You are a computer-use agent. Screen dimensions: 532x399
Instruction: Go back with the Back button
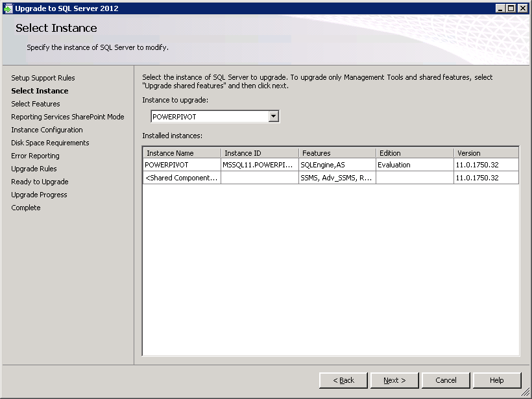point(343,380)
